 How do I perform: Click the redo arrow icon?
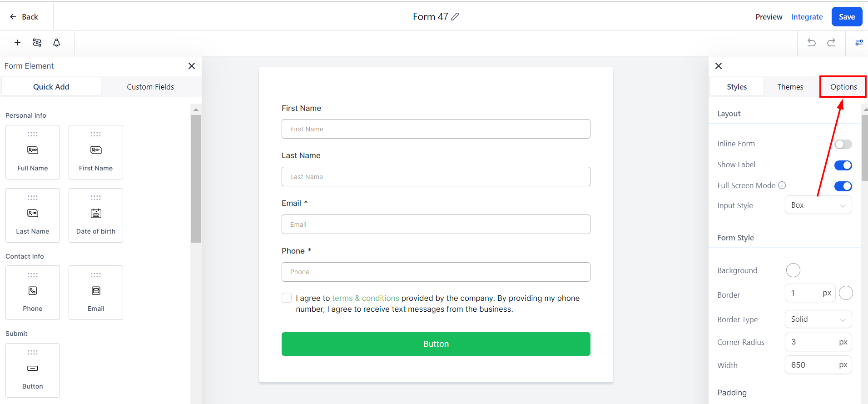[831, 43]
